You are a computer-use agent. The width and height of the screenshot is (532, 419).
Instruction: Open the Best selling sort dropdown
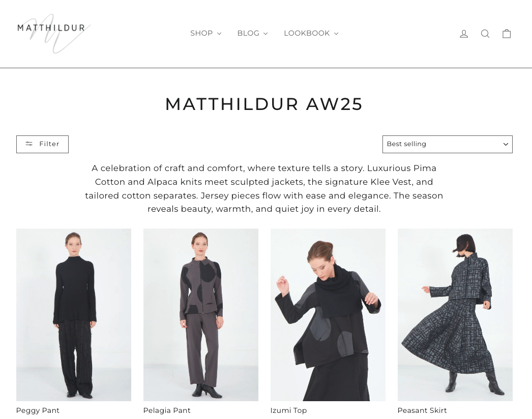point(447,144)
